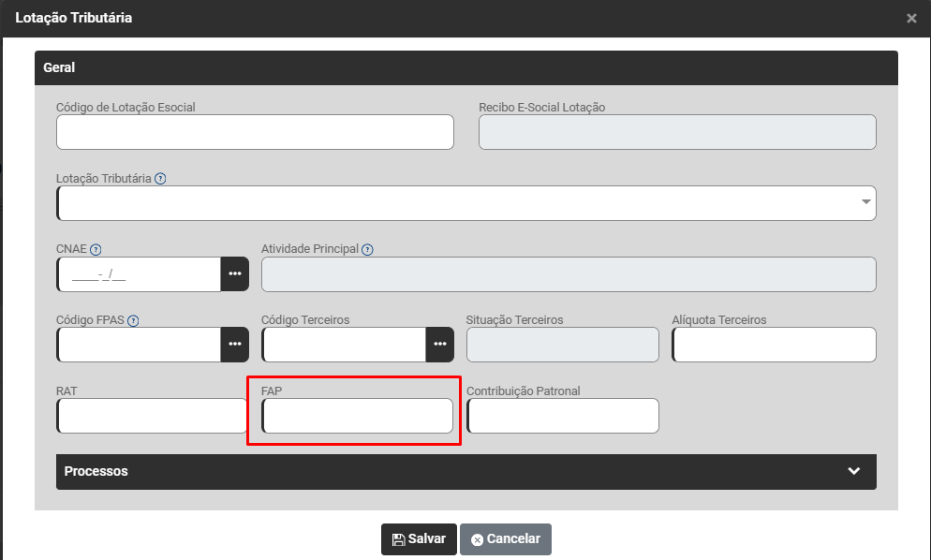Focus the Alíquota Terceiros input field

(x=775, y=345)
